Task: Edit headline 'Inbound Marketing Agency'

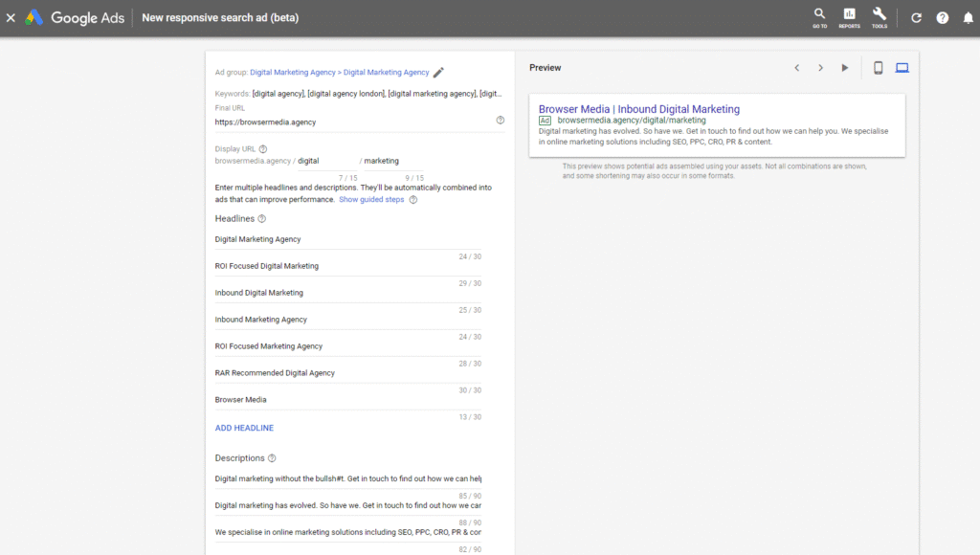Action: pos(348,320)
